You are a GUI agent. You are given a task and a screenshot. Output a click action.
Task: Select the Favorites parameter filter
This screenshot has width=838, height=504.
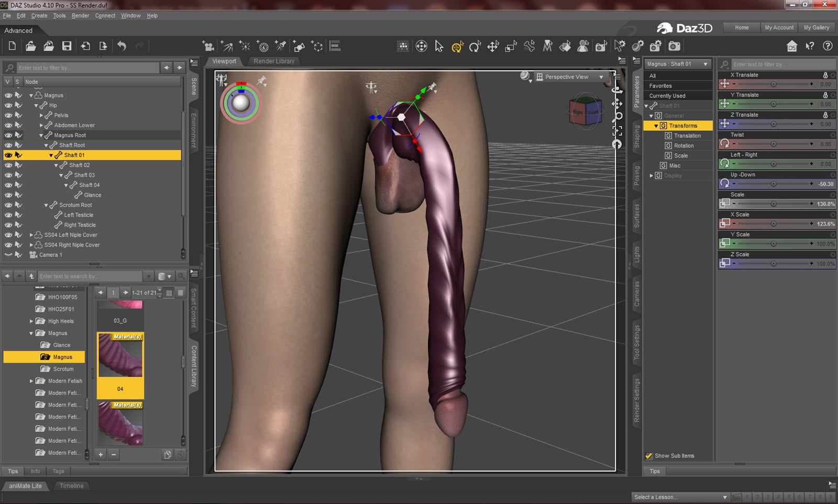(678, 86)
